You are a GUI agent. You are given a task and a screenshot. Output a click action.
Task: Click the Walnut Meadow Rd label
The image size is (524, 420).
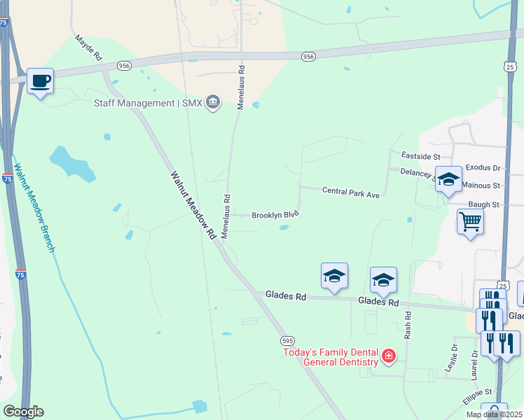(x=193, y=205)
